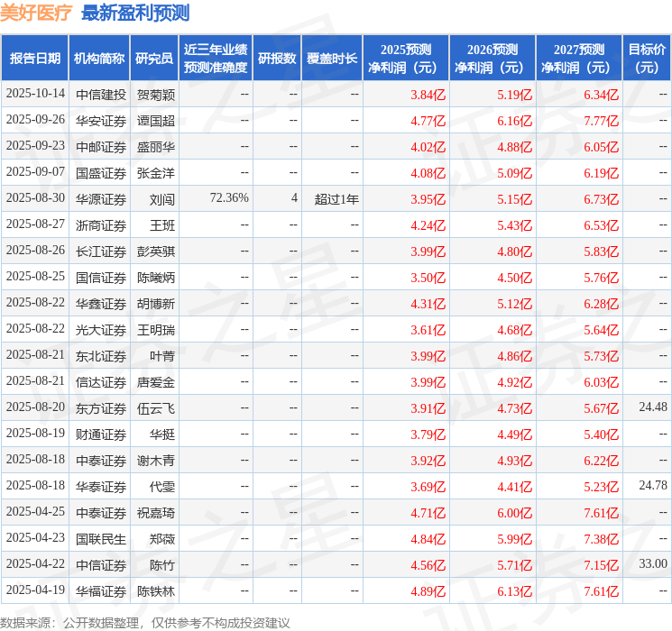Select researcher 谢木青

pos(156,461)
